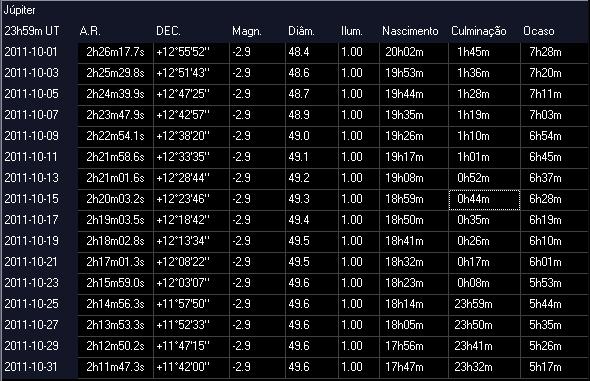This screenshot has width=590, height=381.
Task: Click the set time cell 5h53m
Action: coord(555,283)
